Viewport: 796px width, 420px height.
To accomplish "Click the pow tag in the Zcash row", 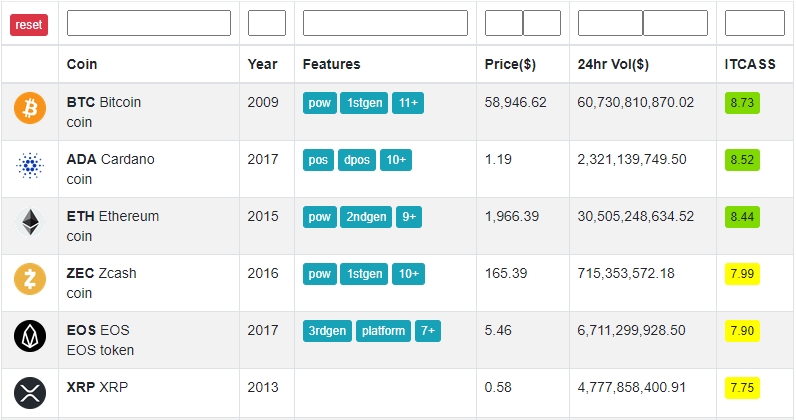I will pos(320,274).
